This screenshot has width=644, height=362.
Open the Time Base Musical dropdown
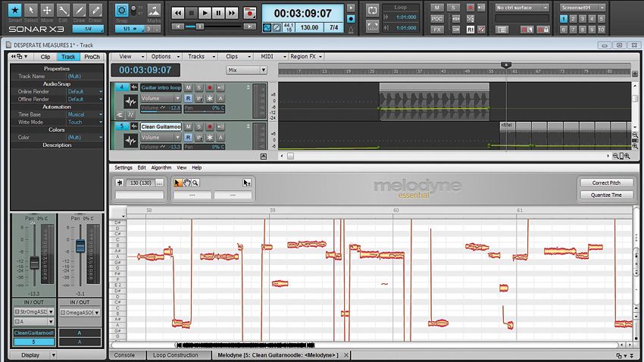[x=85, y=114]
